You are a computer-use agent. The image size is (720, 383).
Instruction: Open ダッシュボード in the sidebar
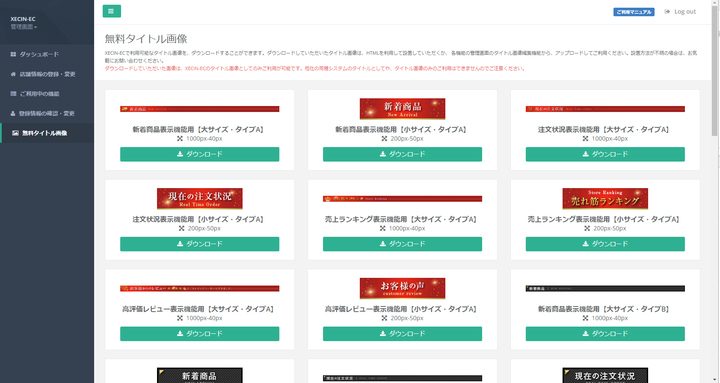39,54
